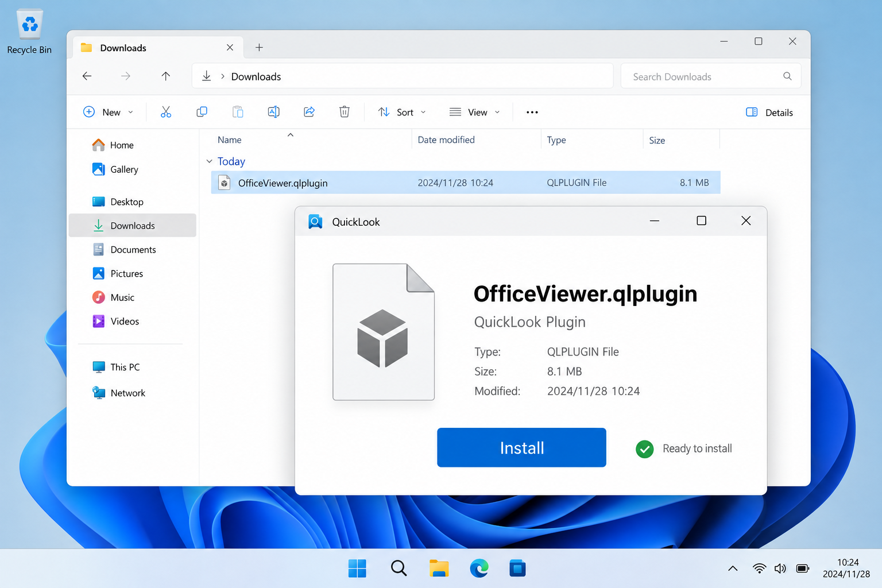Click the Rename icon in toolbar
882x588 pixels.
(x=274, y=112)
